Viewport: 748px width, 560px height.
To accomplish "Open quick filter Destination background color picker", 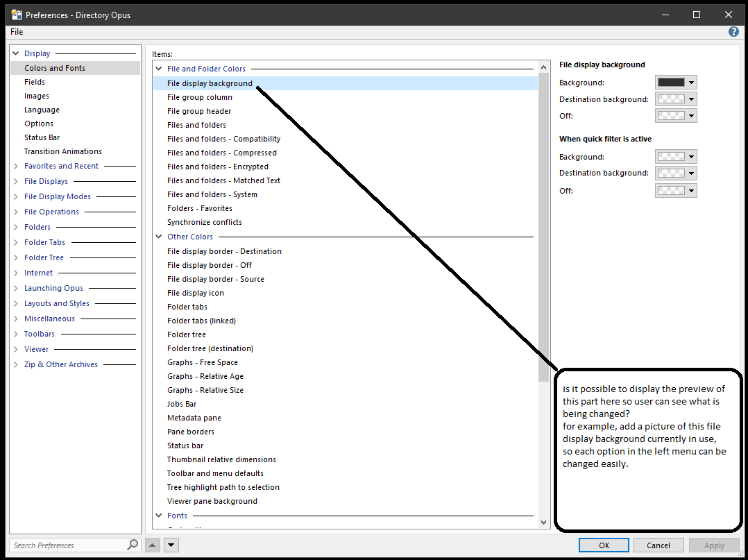I will pyautogui.click(x=676, y=173).
